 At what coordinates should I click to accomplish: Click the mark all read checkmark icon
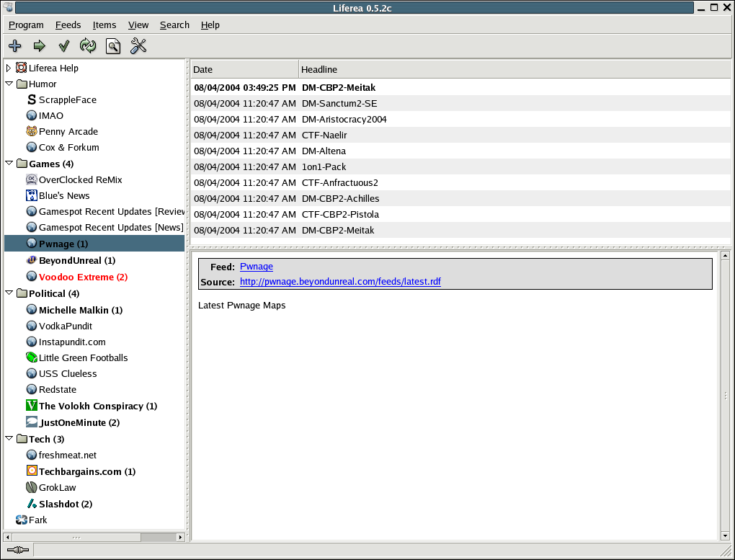click(63, 46)
